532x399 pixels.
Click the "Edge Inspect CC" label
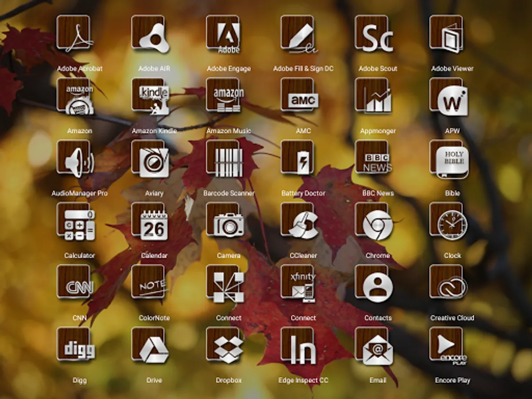(303, 380)
